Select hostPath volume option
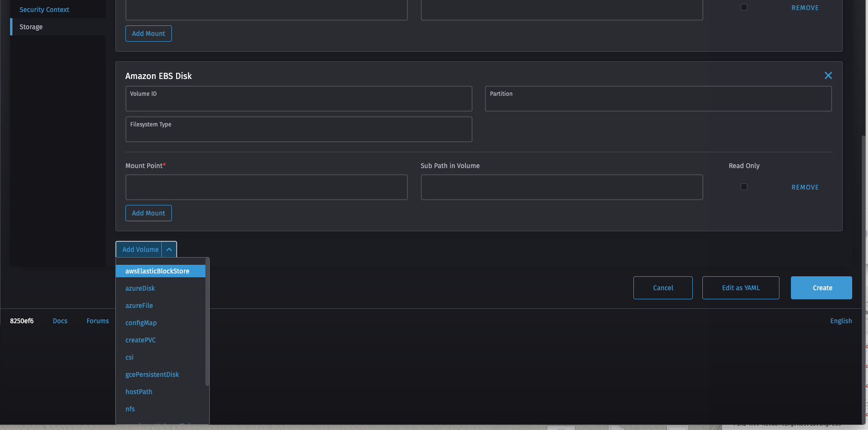The height and width of the screenshot is (430, 868). tap(160, 392)
